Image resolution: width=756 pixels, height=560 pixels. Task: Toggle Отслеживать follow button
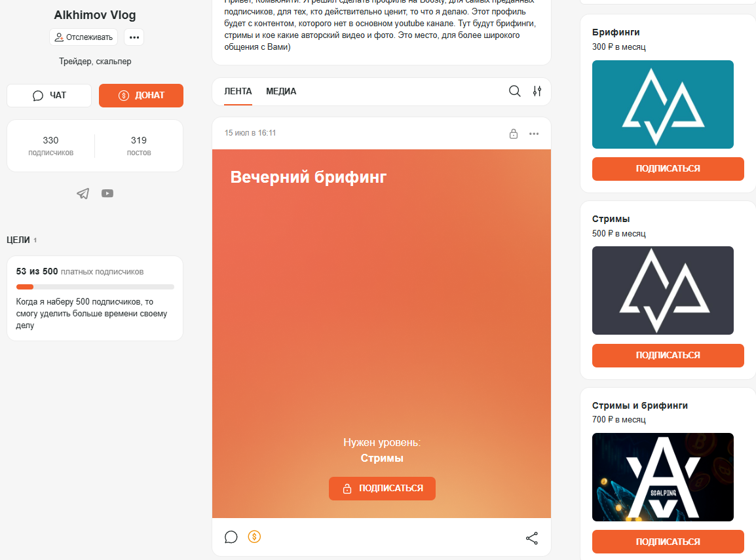[x=83, y=37]
